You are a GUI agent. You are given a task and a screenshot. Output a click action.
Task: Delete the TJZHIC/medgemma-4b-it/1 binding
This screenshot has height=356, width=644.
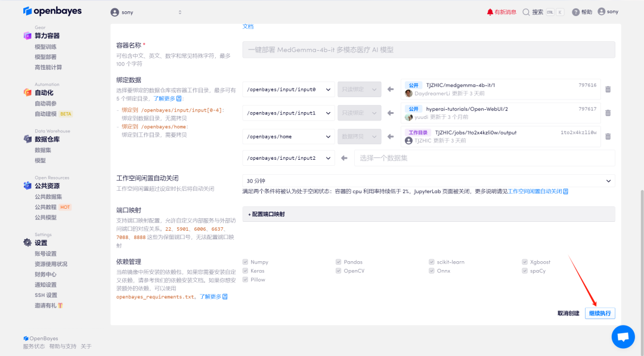pos(608,89)
